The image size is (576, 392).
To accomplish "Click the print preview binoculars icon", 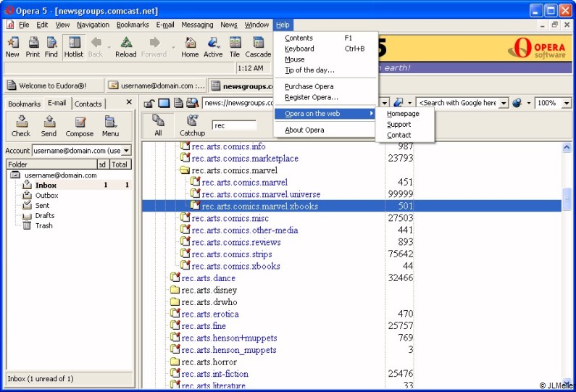I will 192,103.
